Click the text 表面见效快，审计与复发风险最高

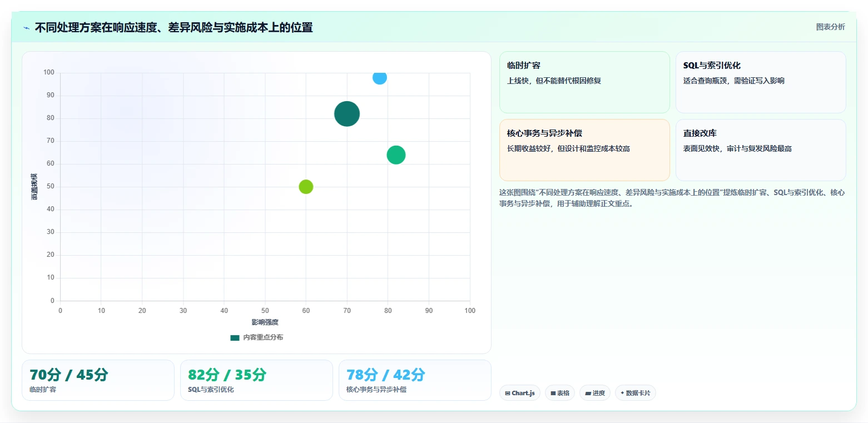pyautogui.click(x=737, y=148)
